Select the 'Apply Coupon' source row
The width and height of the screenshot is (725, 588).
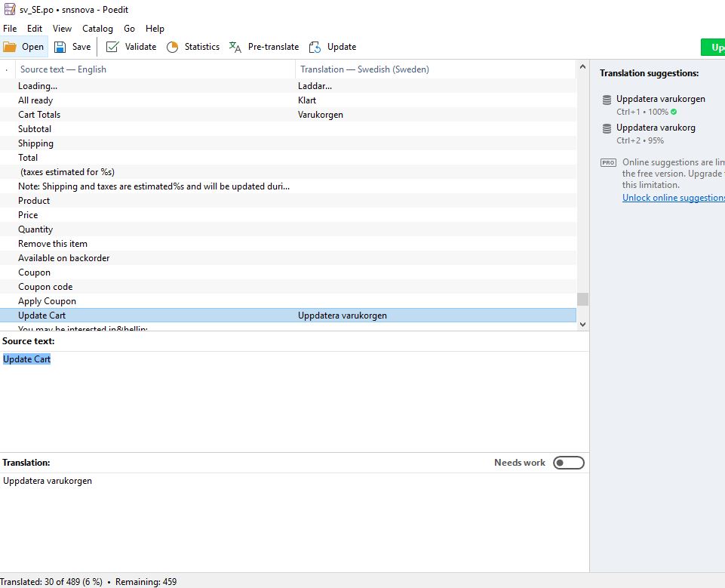[x=47, y=301]
